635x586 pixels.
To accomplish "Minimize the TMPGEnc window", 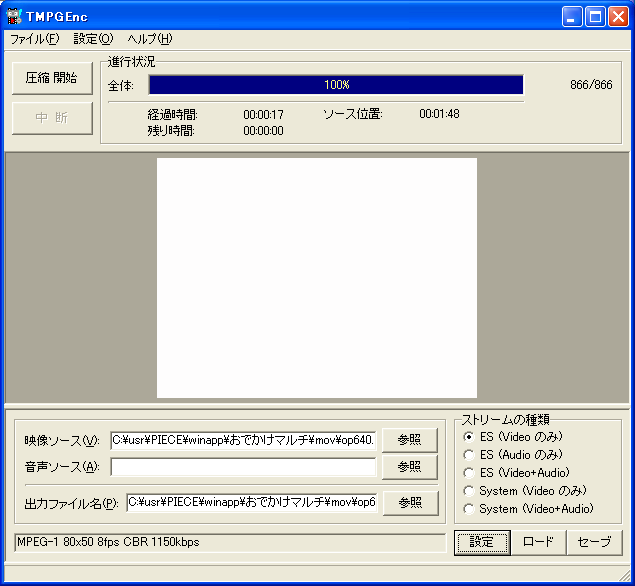I will (572, 17).
